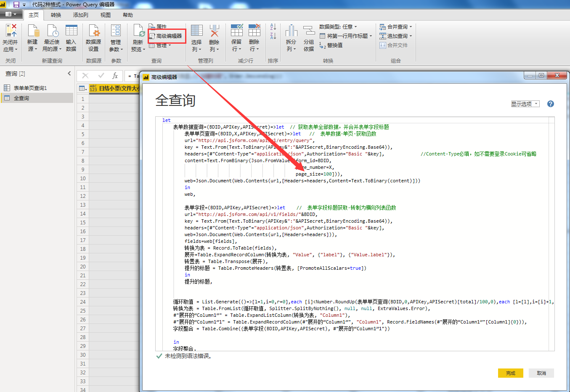Click the 新建源 (New Source) icon
Viewport: 570px width, 392px height.
click(x=33, y=32)
